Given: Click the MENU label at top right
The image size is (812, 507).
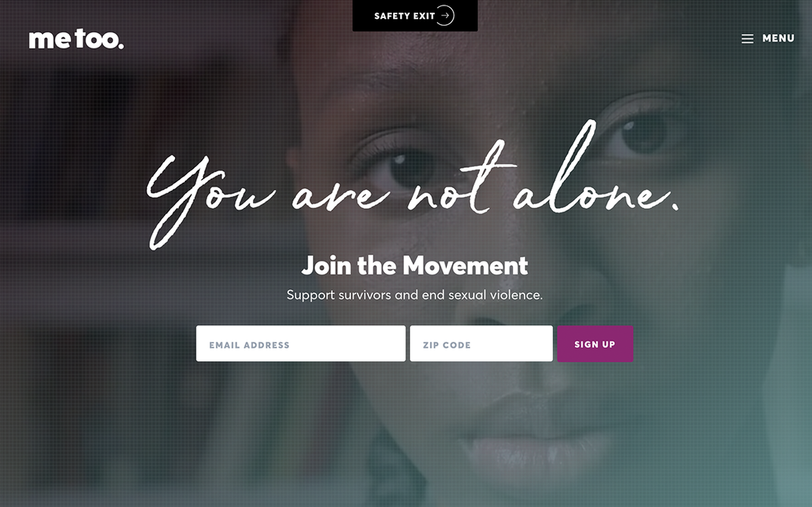Looking at the screenshot, I should coord(778,38).
